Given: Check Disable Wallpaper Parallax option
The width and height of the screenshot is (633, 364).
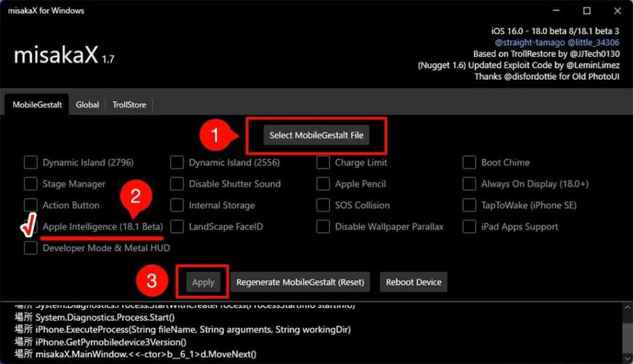Looking at the screenshot, I should (x=323, y=227).
